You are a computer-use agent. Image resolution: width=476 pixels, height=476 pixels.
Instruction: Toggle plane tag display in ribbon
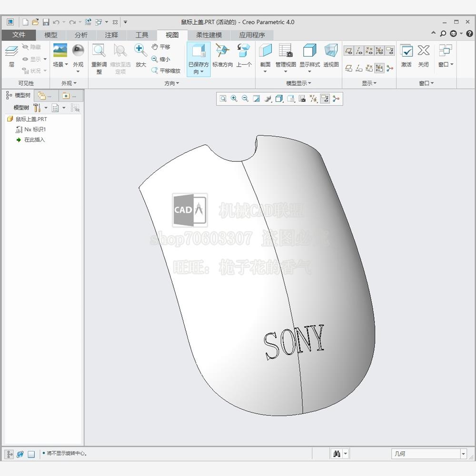349,68
